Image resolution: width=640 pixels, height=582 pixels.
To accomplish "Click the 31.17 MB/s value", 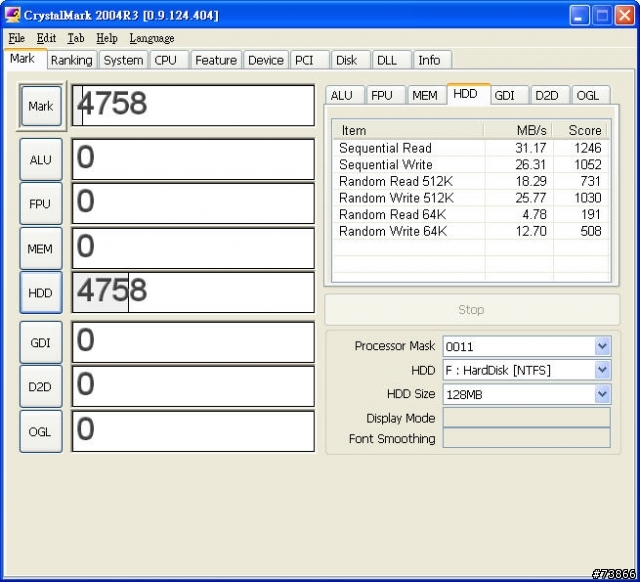I will pos(531,148).
